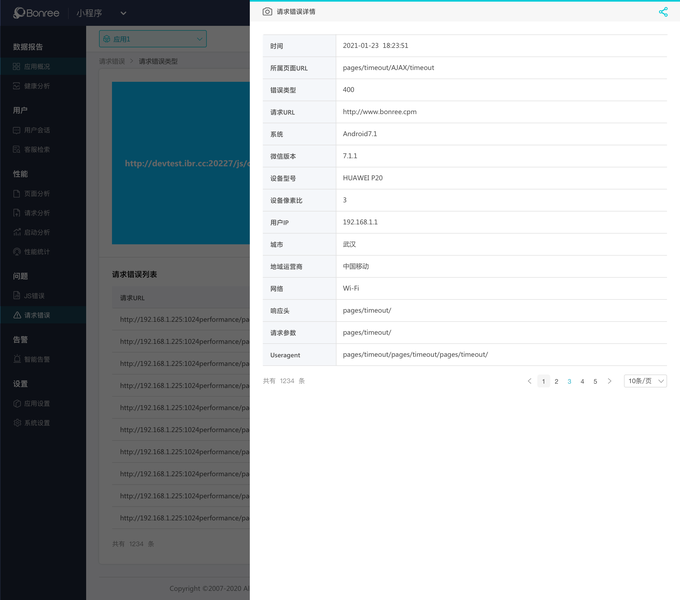The width and height of the screenshot is (680, 600).
Task: Click the 错误类型 row label
Action: 283,90
